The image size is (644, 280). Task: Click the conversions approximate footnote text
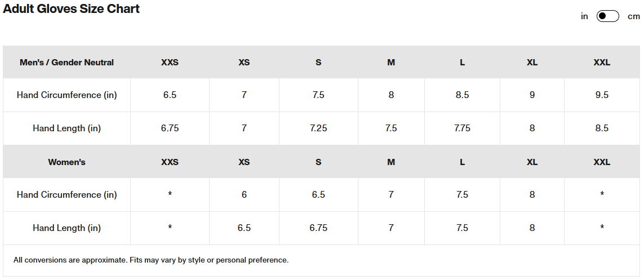[151, 260]
